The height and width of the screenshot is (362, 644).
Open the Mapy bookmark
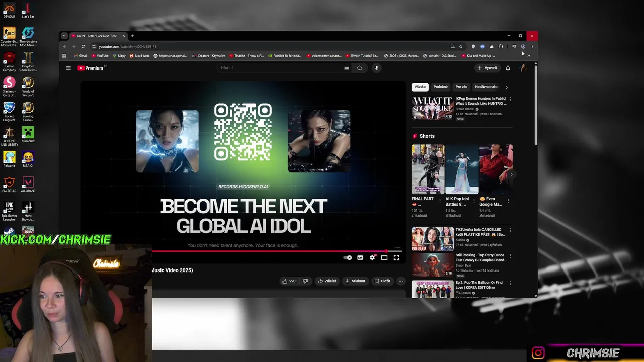point(119,56)
